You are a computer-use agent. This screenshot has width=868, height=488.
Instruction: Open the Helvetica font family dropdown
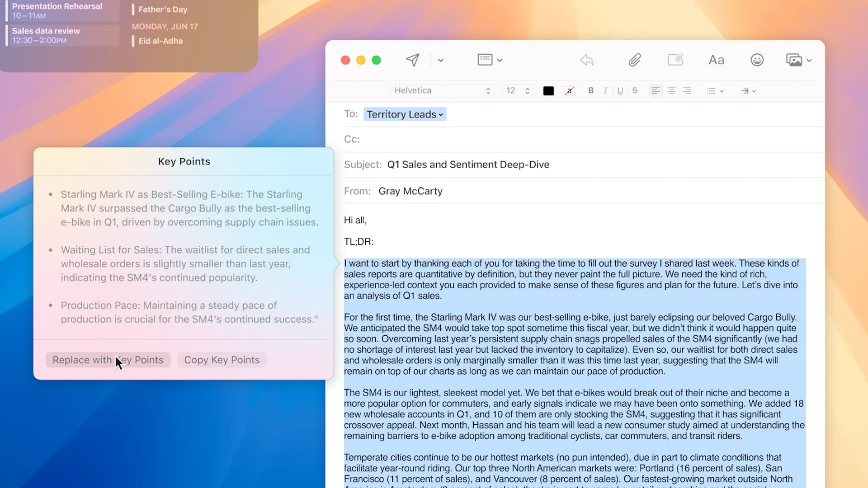(x=442, y=90)
